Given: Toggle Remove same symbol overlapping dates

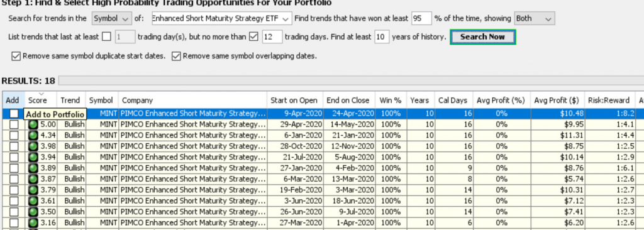Looking at the screenshot, I should (176, 56).
